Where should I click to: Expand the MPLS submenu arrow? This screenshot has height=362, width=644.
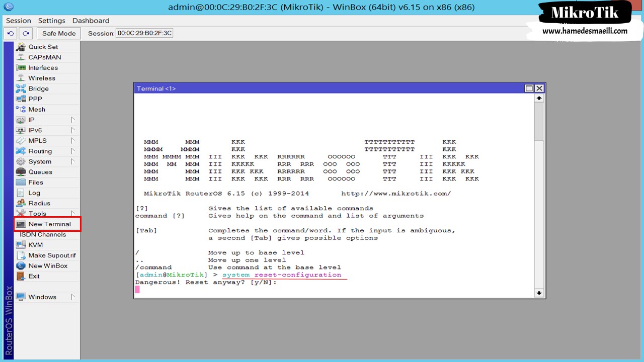tap(72, 141)
